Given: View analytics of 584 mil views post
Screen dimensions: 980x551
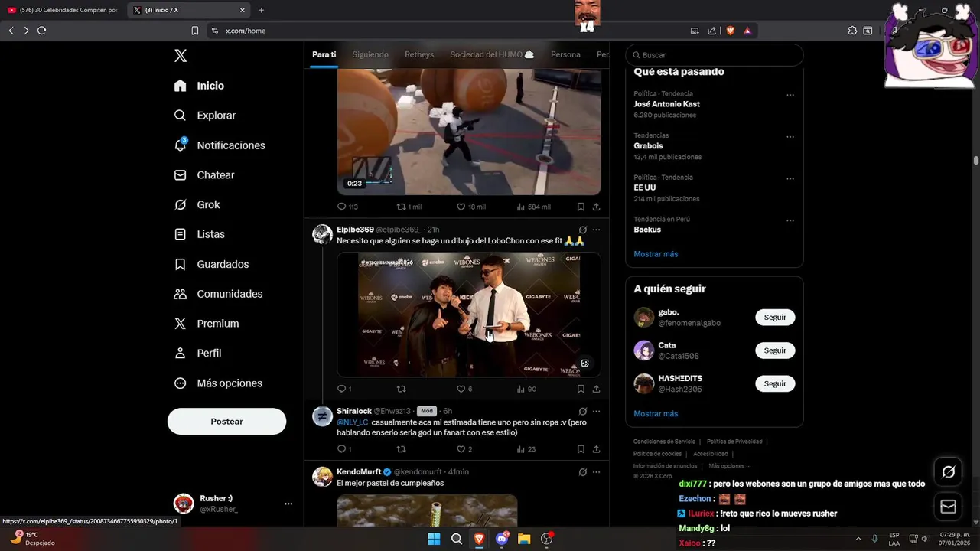Looking at the screenshot, I should pyautogui.click(x=533, y=207).
